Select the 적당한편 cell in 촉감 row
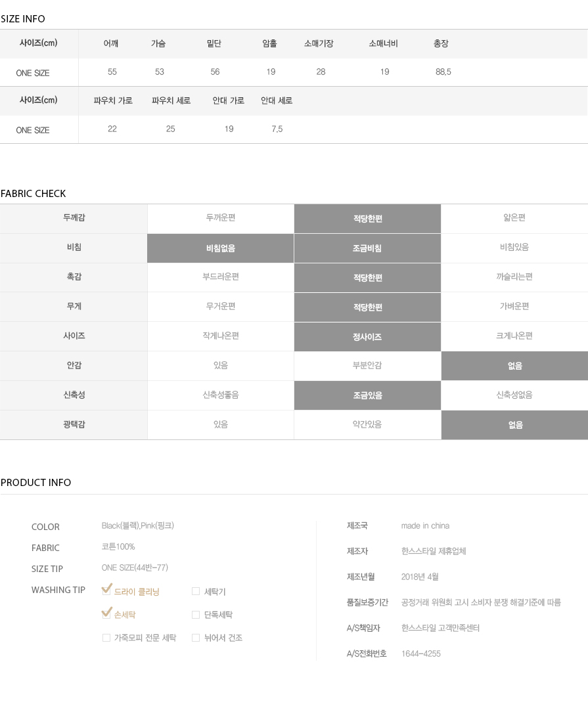 (x=367, y=278)
